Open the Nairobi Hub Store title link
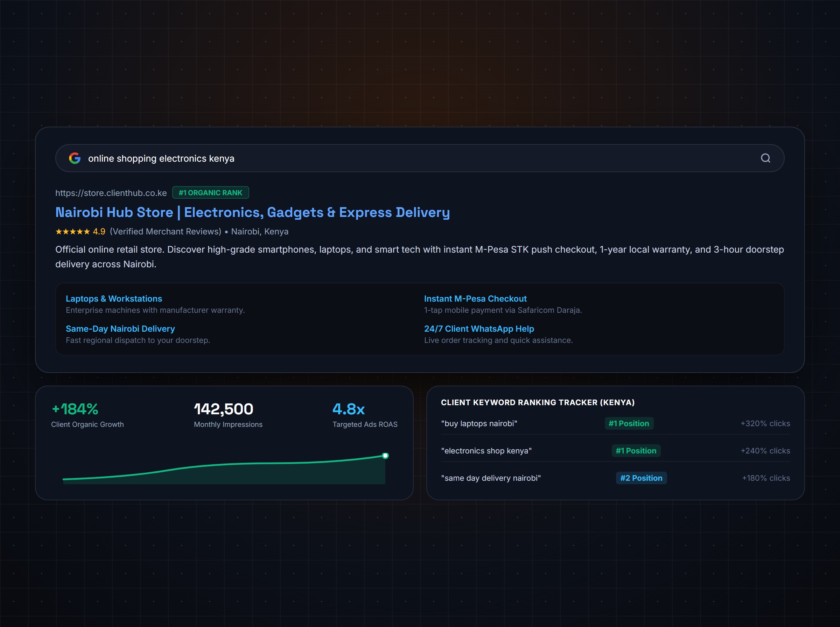Screen dimensions: 840x627 pyautogui.click(x=253, y=212)
